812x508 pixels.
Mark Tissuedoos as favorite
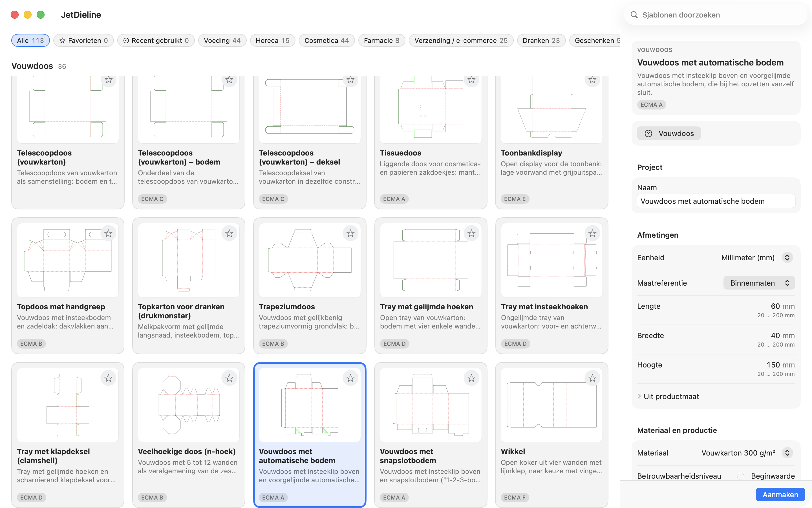pos(471,80)
